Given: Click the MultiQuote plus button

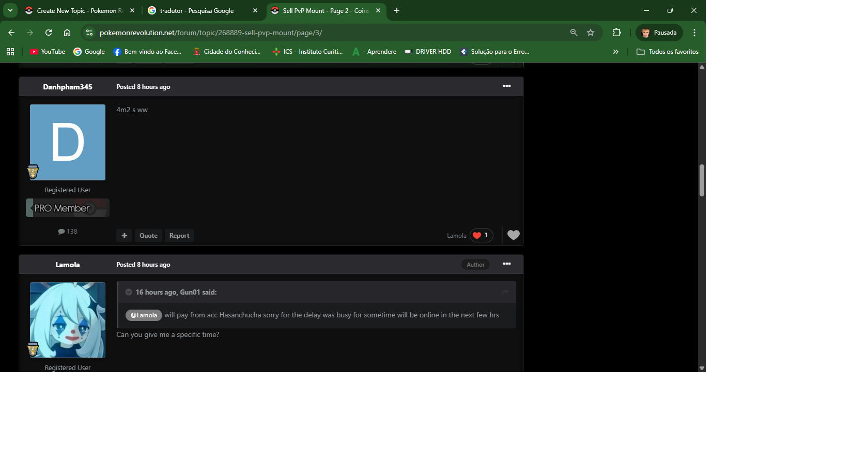Looking at the screenshot, I should point(124,236).
